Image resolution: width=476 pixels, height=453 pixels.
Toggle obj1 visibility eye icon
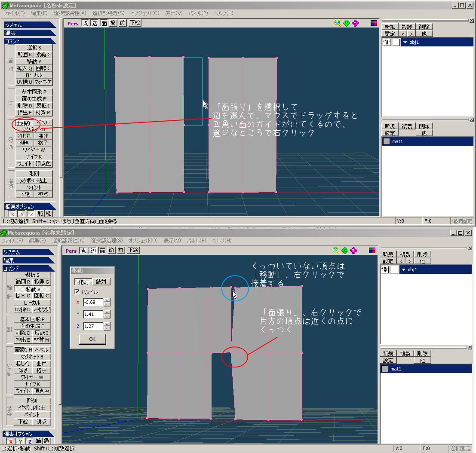(385, 269)
